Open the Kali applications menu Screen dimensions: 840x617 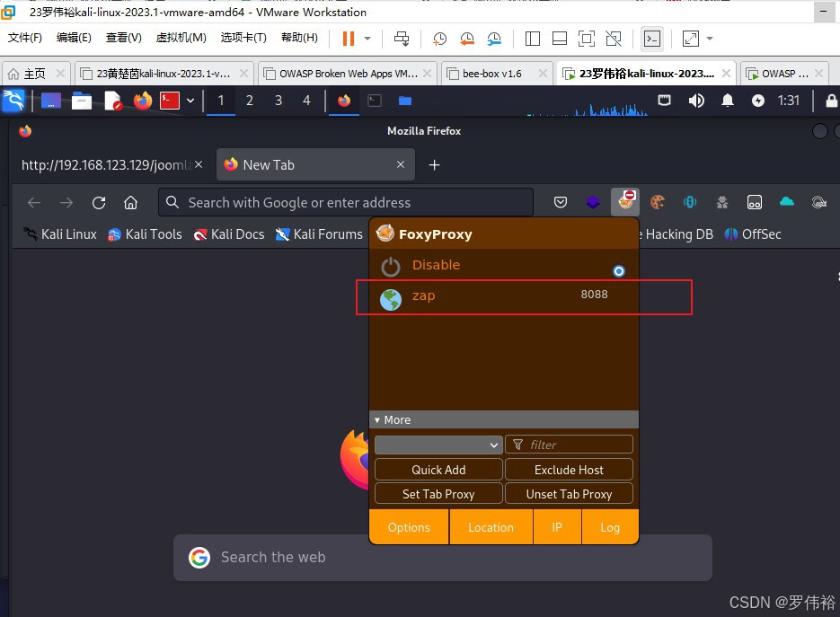[x=13, y=101]
